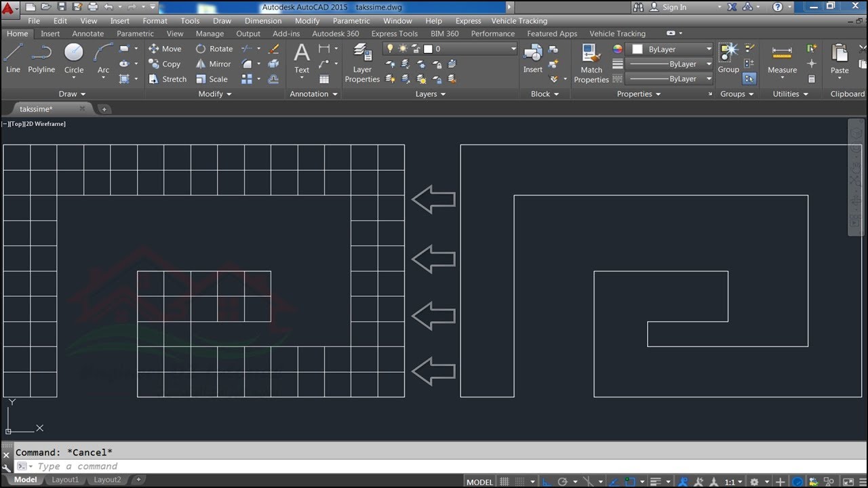
Task: Toggle lineweight display in status bar
Action: point(655,482)
